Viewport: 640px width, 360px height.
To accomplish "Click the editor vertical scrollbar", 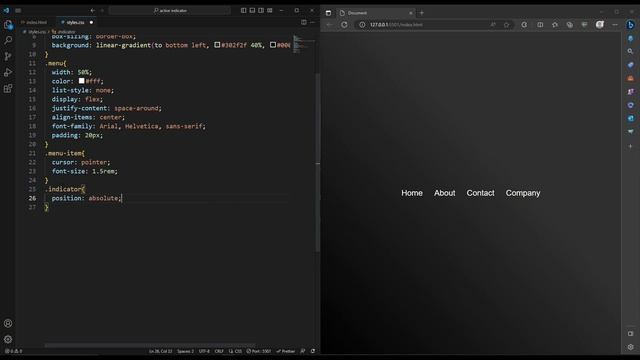I will [318, 163].
